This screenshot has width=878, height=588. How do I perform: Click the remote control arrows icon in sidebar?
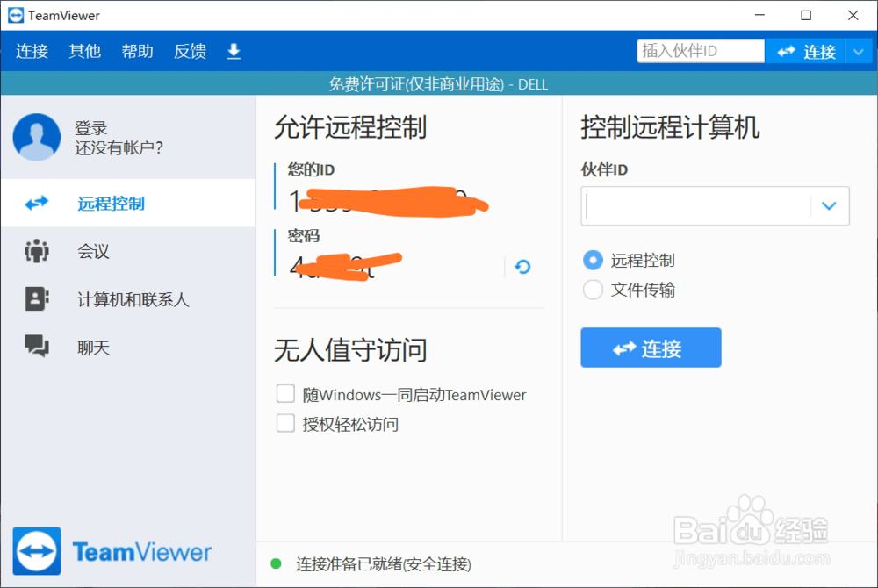click(x=37, y=203)
